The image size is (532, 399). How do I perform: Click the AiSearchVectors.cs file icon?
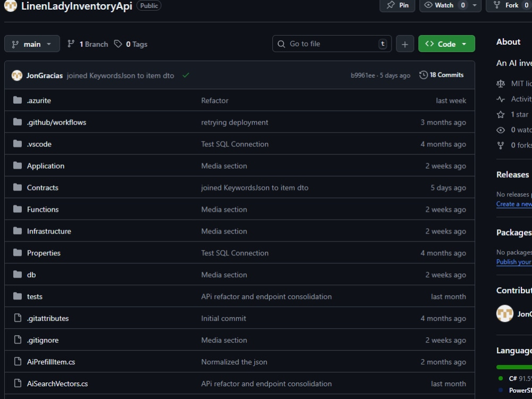18,383
